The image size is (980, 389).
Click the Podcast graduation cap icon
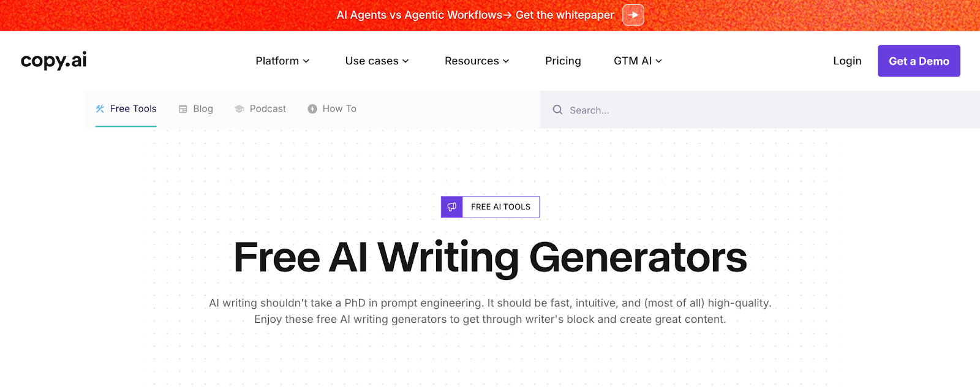tap(239, 109)
